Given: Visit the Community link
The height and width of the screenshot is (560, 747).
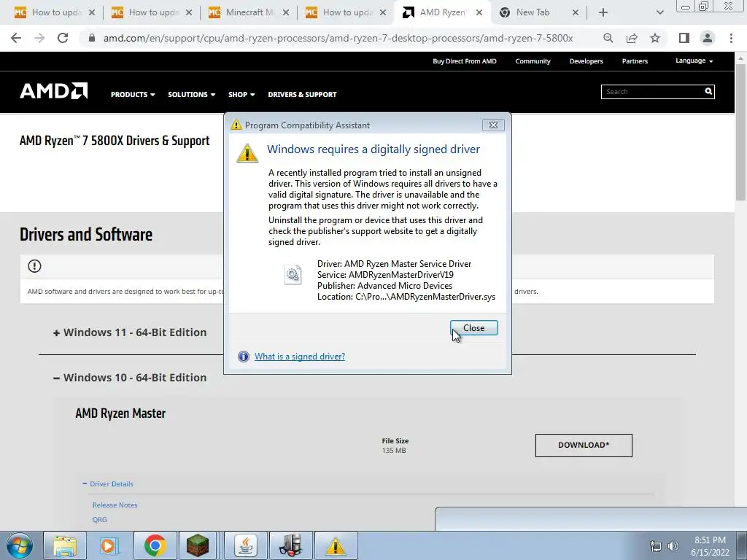Looking at the screenshot, I should coord(533,61).
